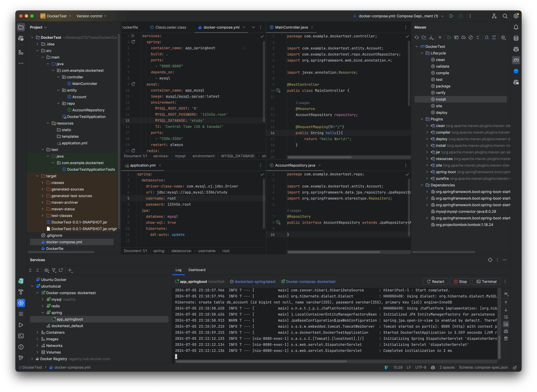Click the green Run Maven Build icon

[449, 38]
